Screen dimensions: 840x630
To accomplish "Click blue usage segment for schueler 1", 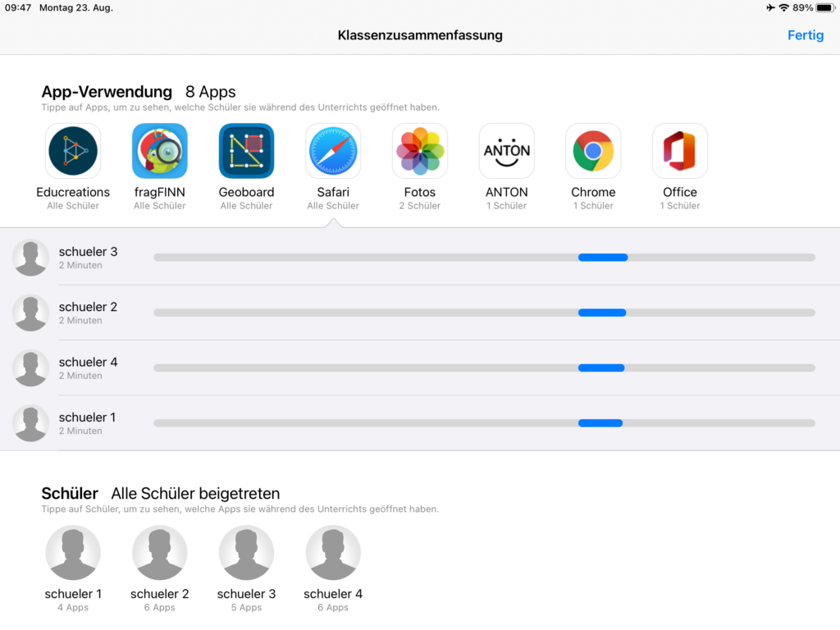I will (x=600, y=423).
